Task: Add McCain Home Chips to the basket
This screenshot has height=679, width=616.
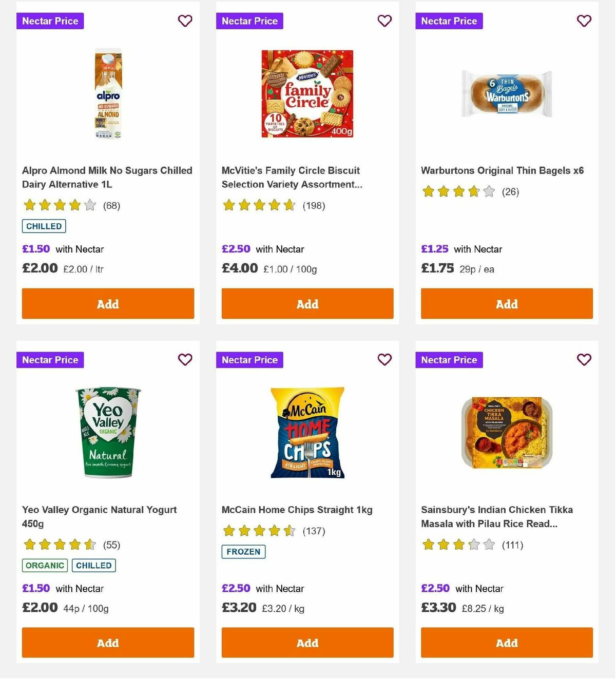Action: 307,643
